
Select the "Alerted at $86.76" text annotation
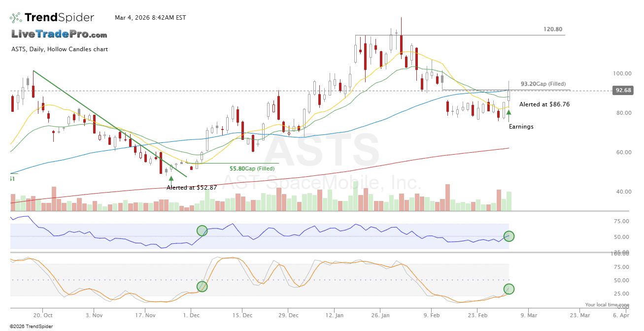coord(544,104)
